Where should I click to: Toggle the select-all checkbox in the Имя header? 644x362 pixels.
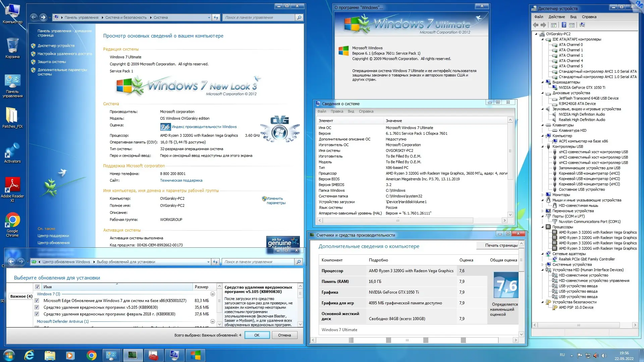pos(37,287)
